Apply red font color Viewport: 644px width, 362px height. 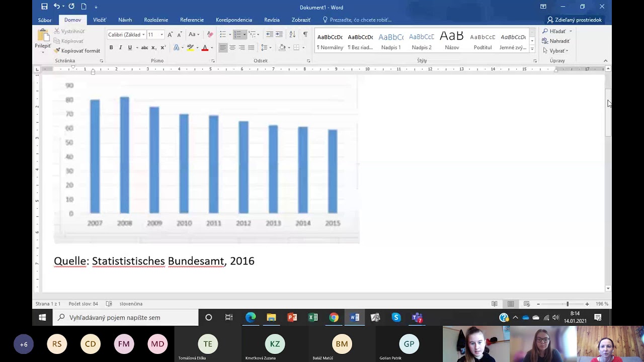(x=204, y=48)
